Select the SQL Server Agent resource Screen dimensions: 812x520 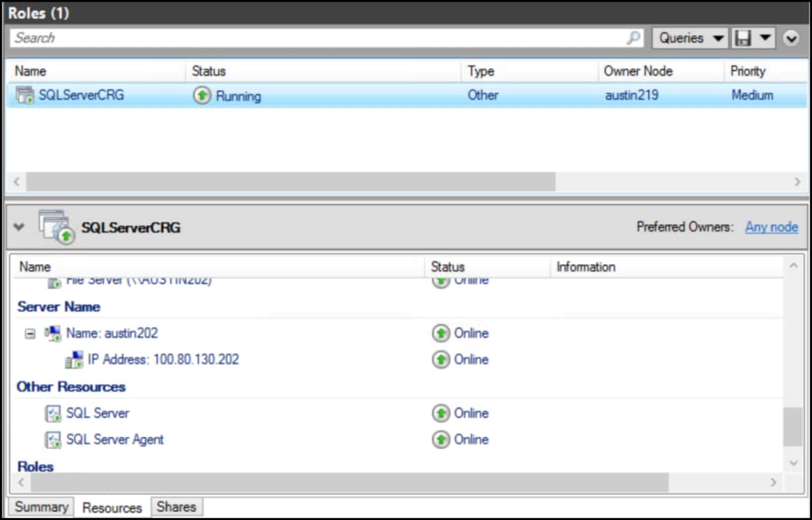point(115,440)
